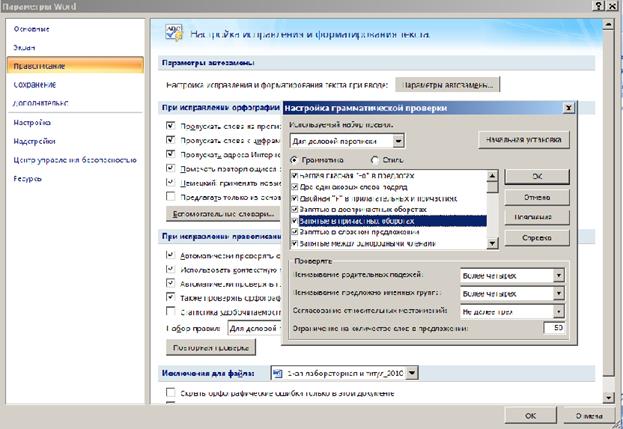Click the help question mark in title bar
Screen dimensions: 623x429
tap(596, 8)
